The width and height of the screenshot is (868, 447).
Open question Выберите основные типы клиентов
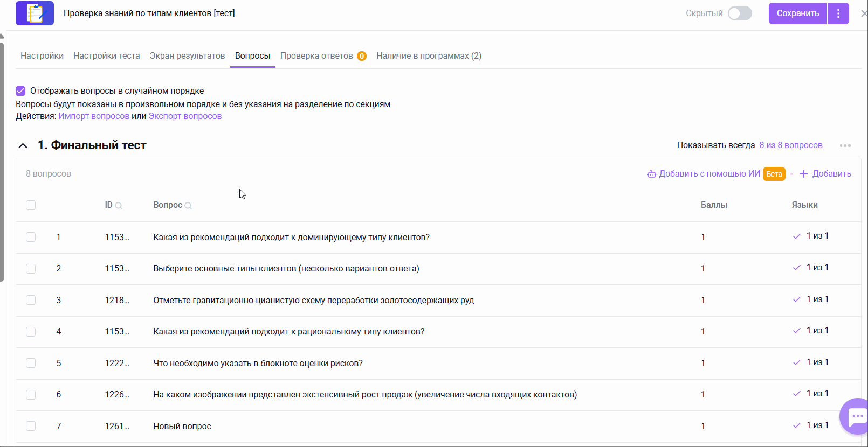(286, 269)
